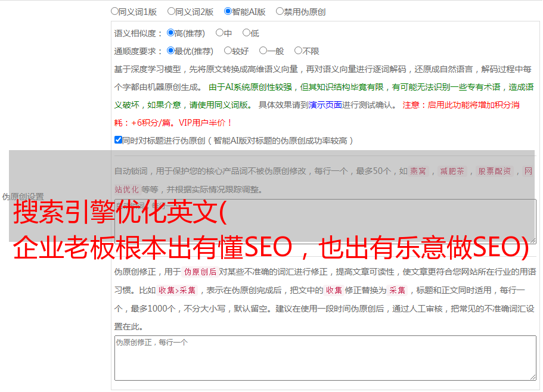This screenshot has width=543, height=392.
Task: Toggle 同时对标题进行伪原创 checkbox
Action: [x=118, y=140]
